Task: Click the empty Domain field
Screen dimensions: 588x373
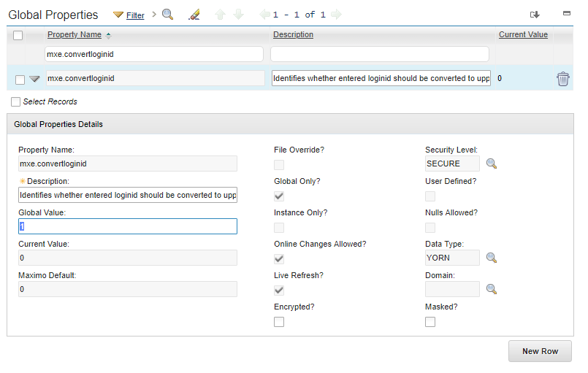Action: 452,289
